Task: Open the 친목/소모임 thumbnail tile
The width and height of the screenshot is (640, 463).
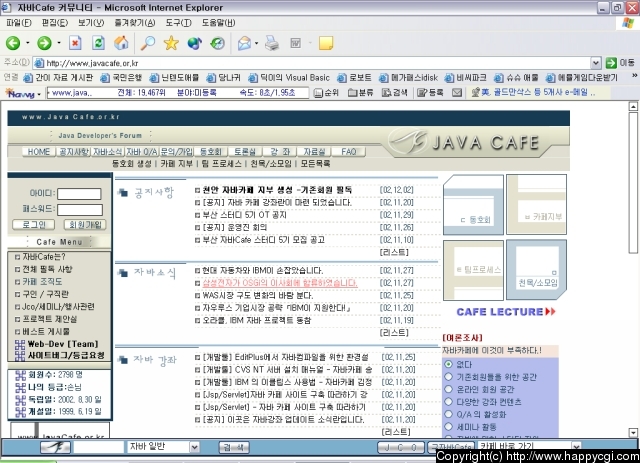Action: click(536, 270)
